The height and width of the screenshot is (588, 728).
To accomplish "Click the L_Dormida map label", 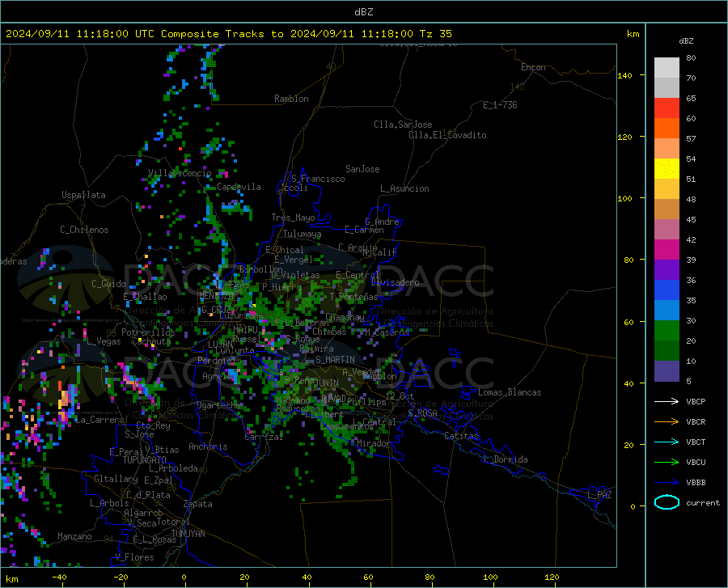I will click(506, 459).
